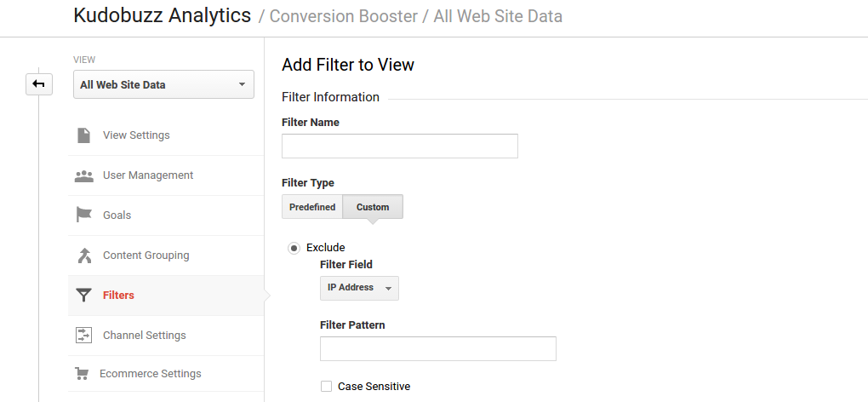Select the Exclude radio button

tap(294, 248)
